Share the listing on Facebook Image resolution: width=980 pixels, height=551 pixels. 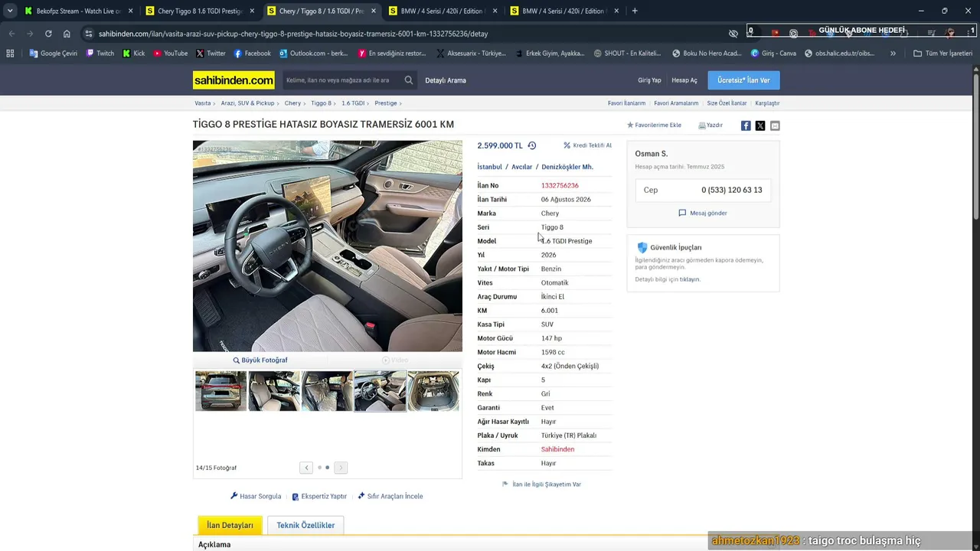pos(746,126)
